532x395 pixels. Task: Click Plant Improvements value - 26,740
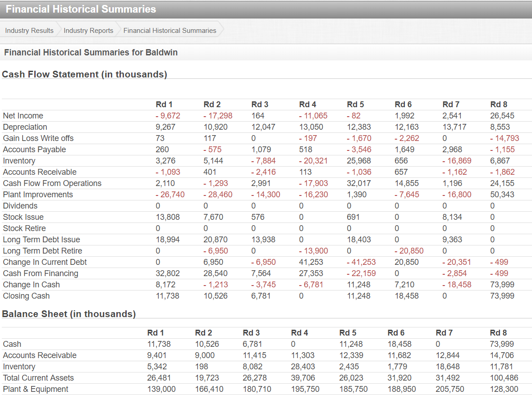click(170, 195)
